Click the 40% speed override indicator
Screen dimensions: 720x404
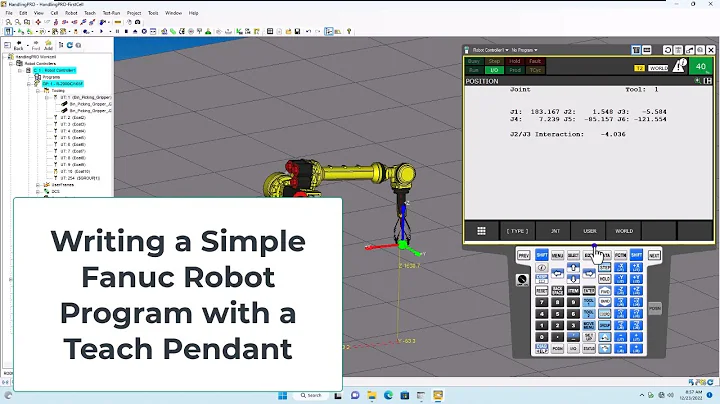(x=701, y=67)
